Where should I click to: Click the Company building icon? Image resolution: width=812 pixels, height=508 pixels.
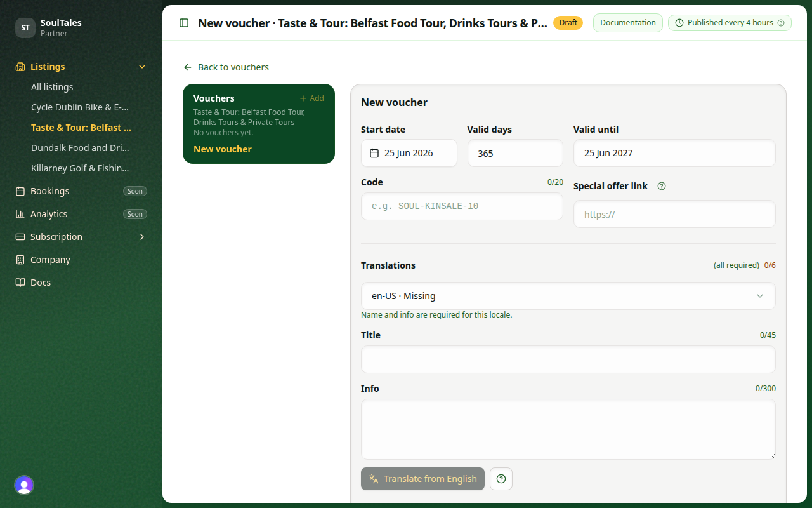[20, 260]
